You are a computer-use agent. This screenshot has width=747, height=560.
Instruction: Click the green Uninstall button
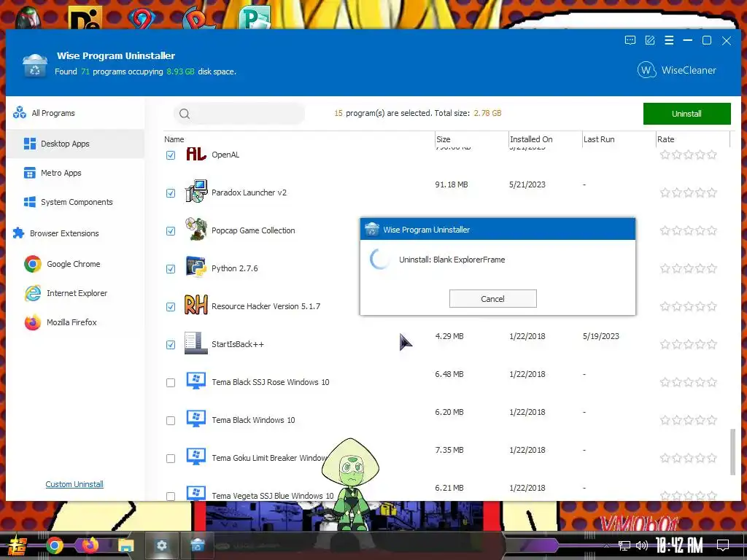pyautogui.click(x=686, y=113)
